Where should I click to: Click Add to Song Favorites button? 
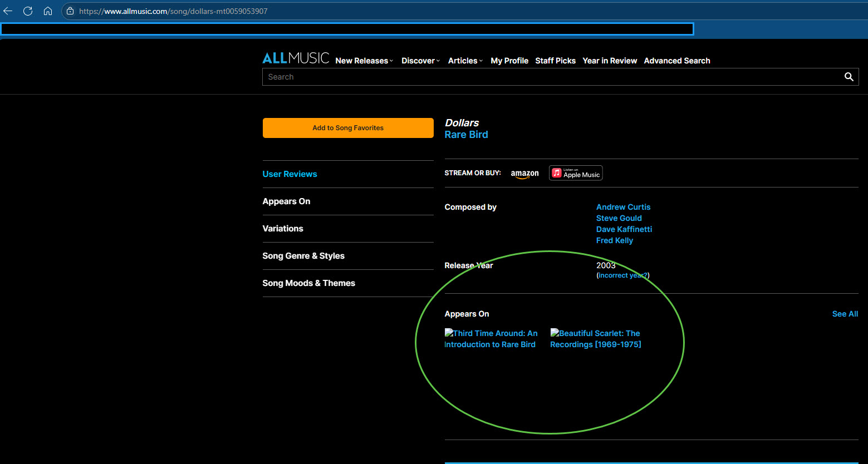coord(348,128)
